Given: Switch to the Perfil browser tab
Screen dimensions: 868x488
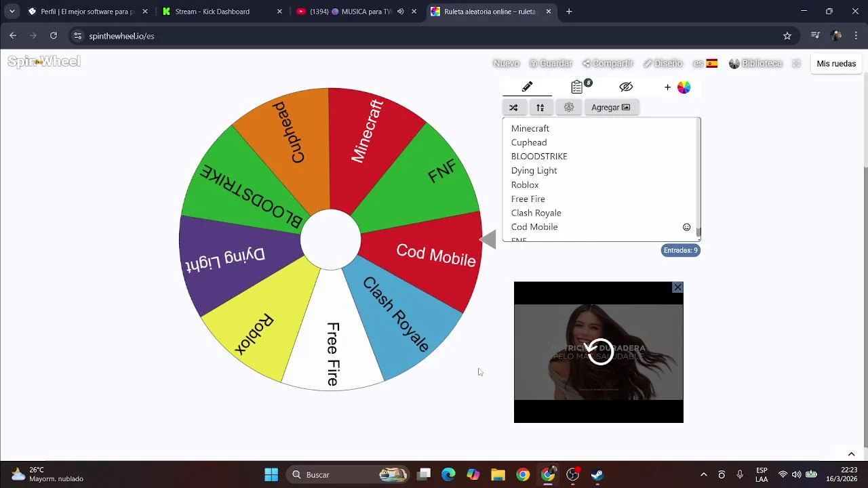Looking at the screenshot, I should coord(88,12).
